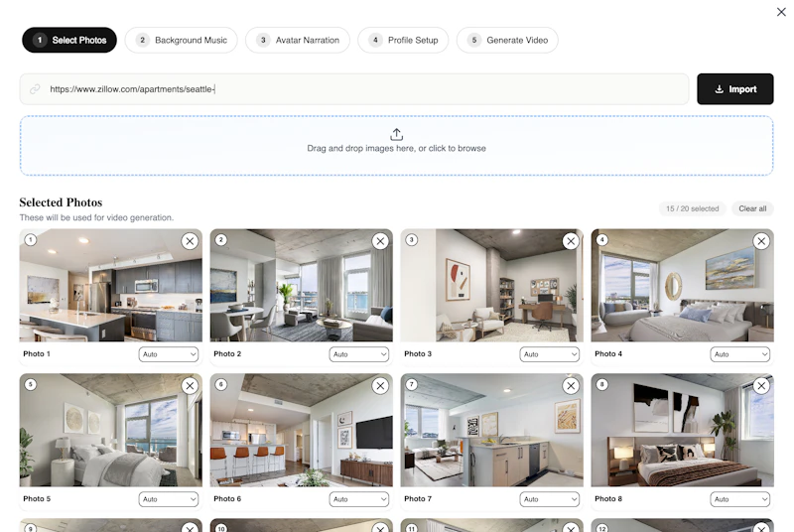Image resolution: width=794 pixels, height=532 pixels.
Task: Click the Import button
Action: click(735, 89)
